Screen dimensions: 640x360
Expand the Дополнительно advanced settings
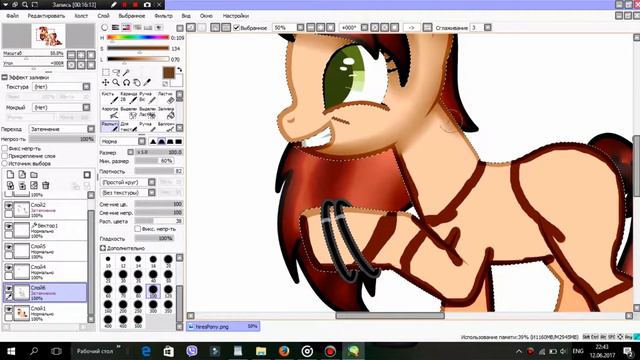103,248
